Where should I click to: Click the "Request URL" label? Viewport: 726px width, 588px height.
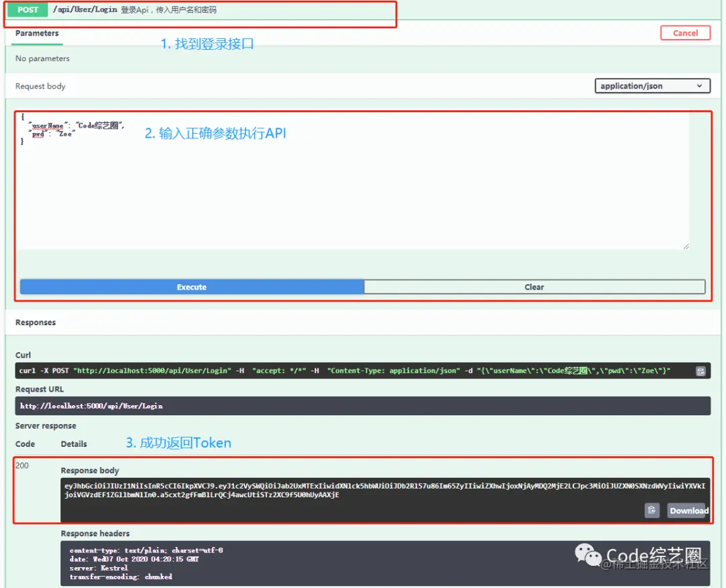(x=40, y=389)
